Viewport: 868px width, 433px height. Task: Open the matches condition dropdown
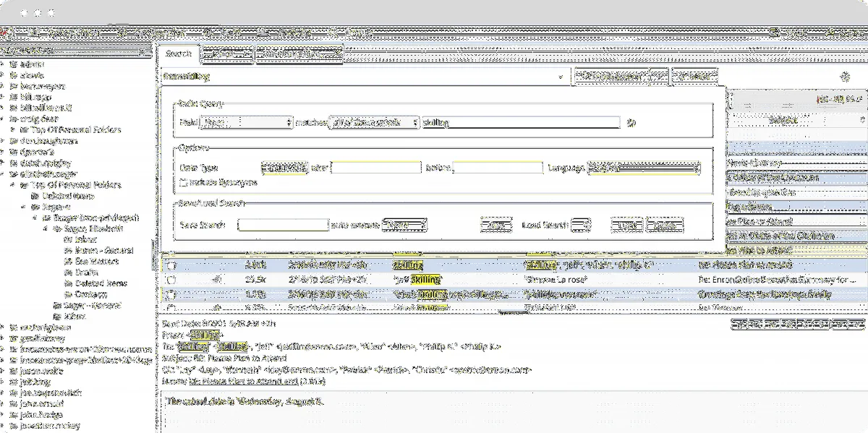pyautogui.click(x=374, y=123)
